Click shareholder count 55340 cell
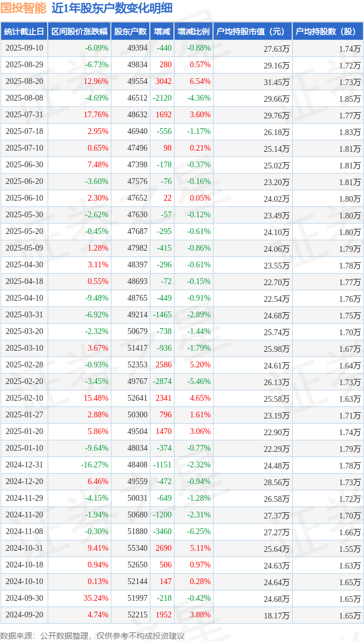364x641 pixels. coord(130,548)
